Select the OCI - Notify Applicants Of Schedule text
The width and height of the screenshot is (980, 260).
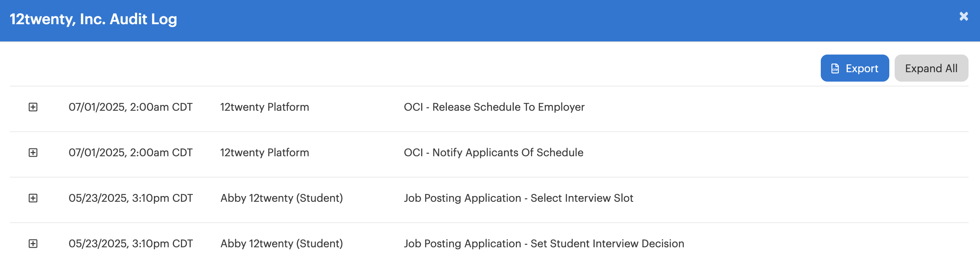(493, 153)
